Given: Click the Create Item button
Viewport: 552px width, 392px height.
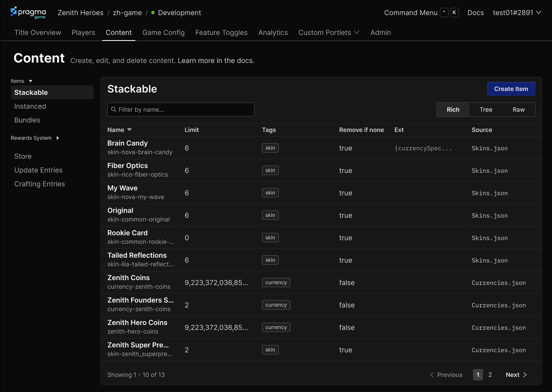Looking at the screenshot, I should click(x=511, y=89).
